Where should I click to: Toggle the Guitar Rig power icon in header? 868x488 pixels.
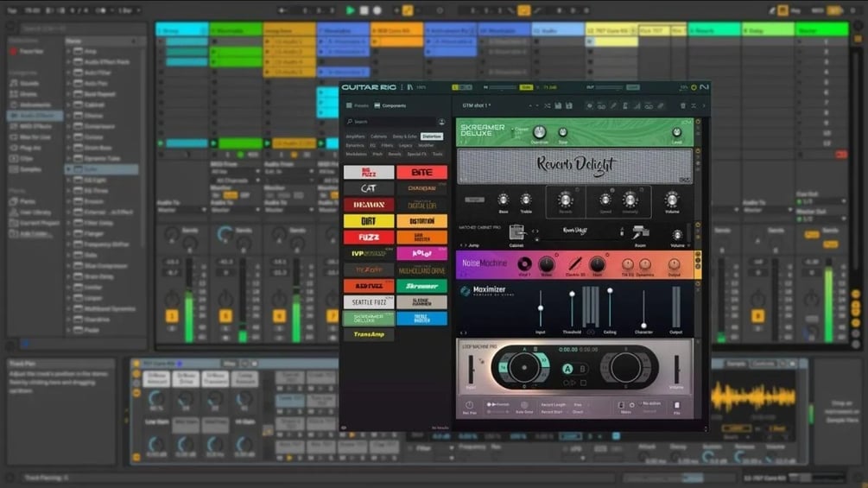694,87
